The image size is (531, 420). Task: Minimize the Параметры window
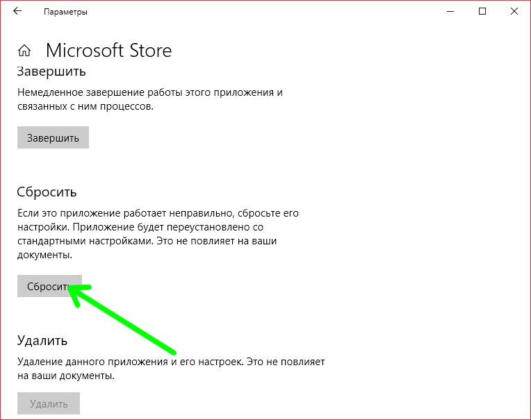click(x=450, y=12)
